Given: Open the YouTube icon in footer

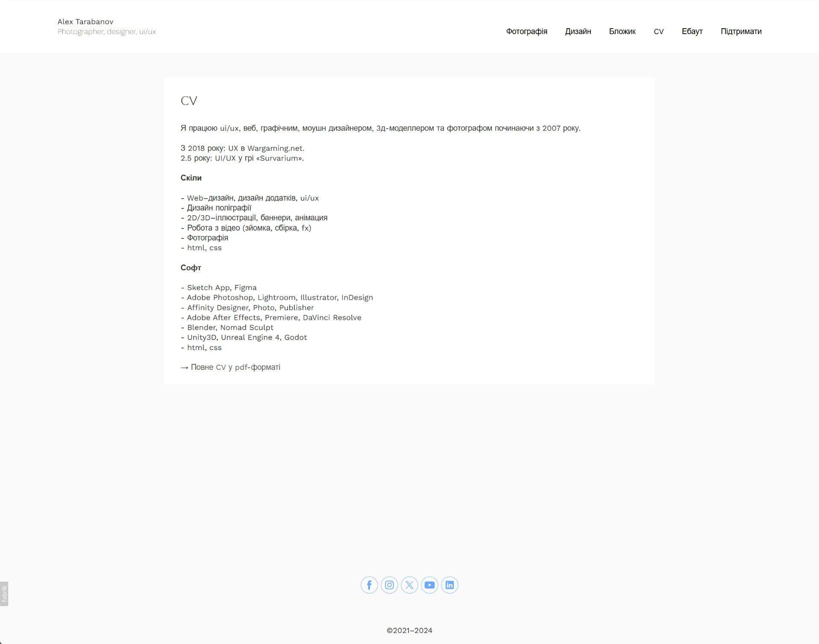Looking at the screenshot, I should click(x=429, y=585).
